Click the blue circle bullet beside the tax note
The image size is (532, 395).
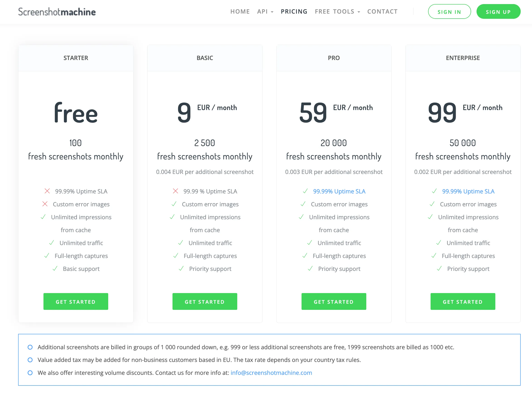pos(30,360)
